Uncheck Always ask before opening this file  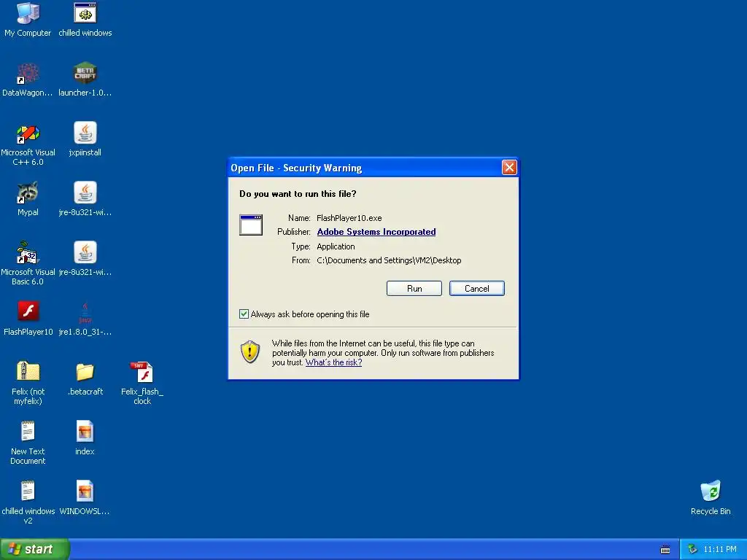pyautogui.click(x=244, y=314)
